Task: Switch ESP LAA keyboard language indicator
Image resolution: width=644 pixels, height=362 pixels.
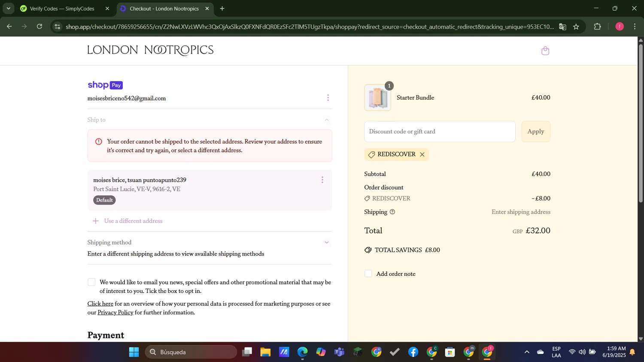Action: 556,352
